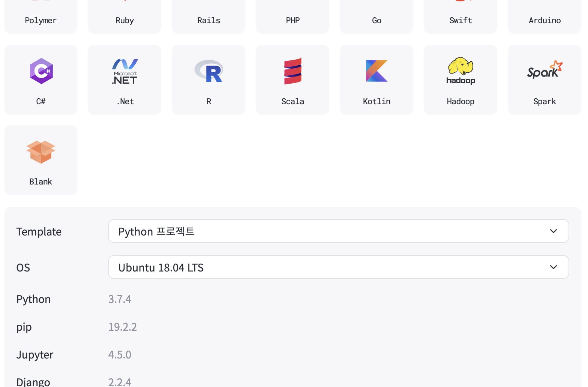Screen dimensions: 588x387
Task: Click the OS dropdown chevron arrow
Action: [553, 267]
